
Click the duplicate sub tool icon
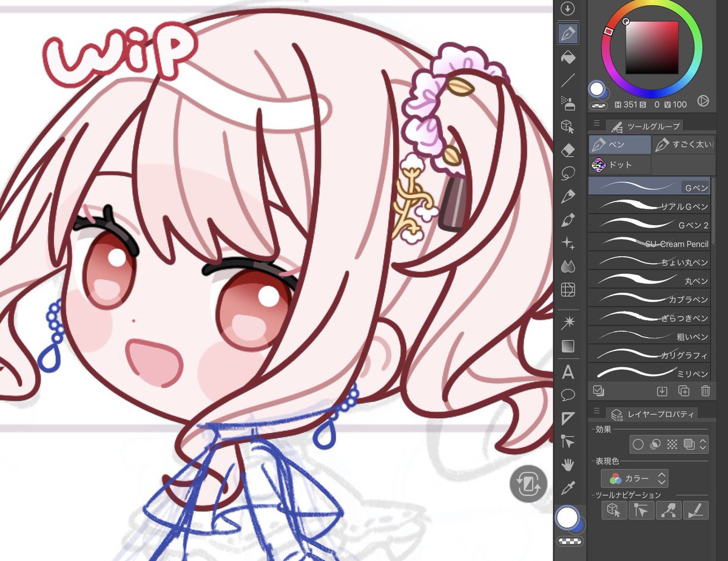point(684,391)
